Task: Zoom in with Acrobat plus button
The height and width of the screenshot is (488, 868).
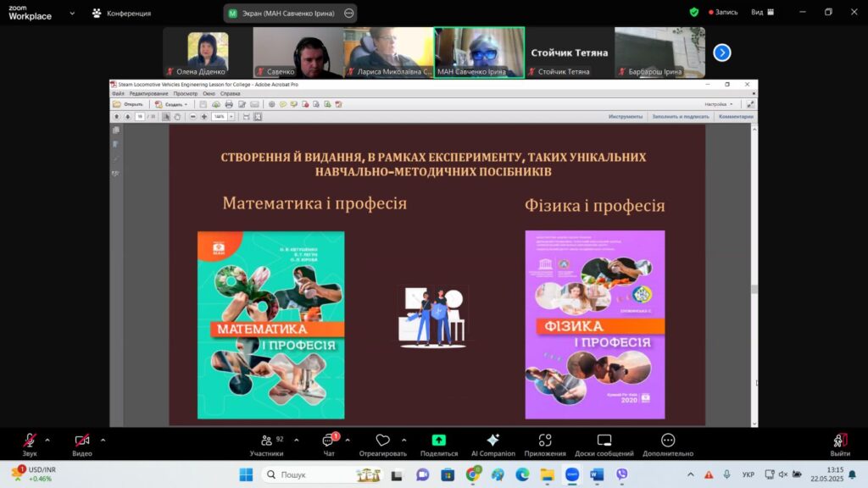Action: click(204, 117)
